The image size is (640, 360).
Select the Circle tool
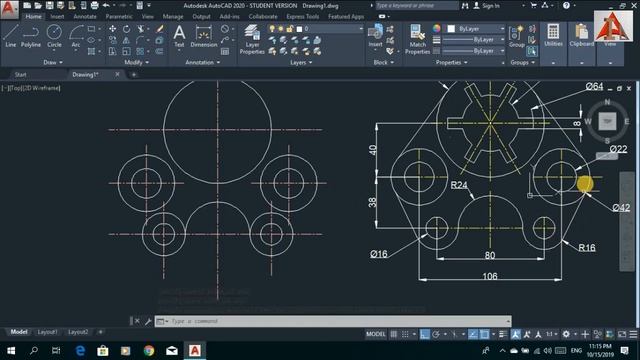point(54,36)
